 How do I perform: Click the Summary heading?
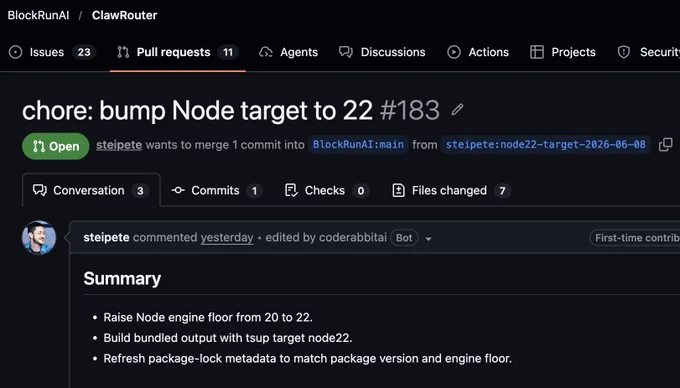122,279
